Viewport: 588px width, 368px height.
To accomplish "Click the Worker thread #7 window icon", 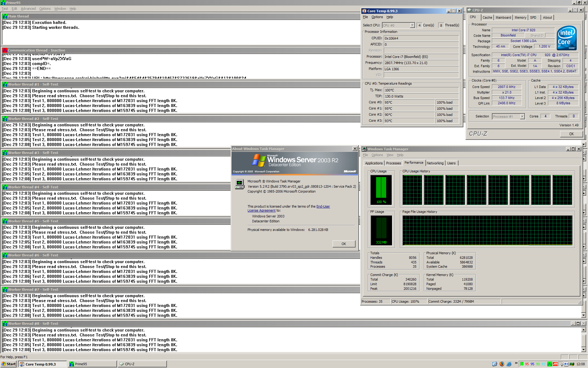I will click(x=5, y=289).
